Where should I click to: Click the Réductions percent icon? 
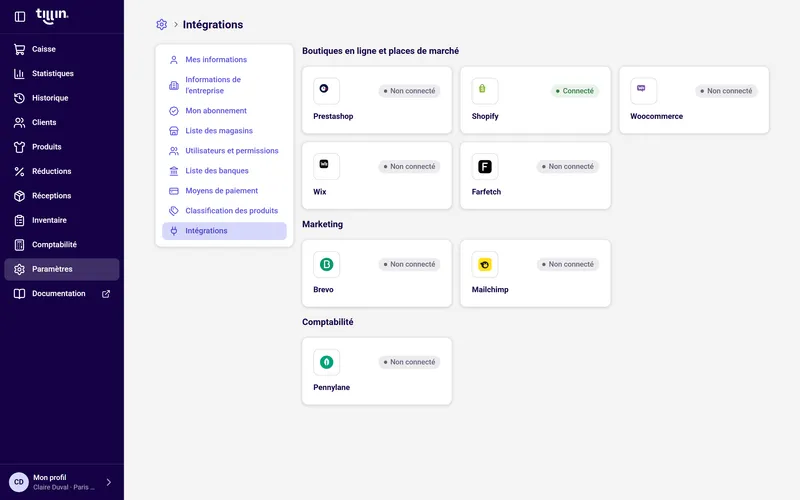(x=19, y=171)
